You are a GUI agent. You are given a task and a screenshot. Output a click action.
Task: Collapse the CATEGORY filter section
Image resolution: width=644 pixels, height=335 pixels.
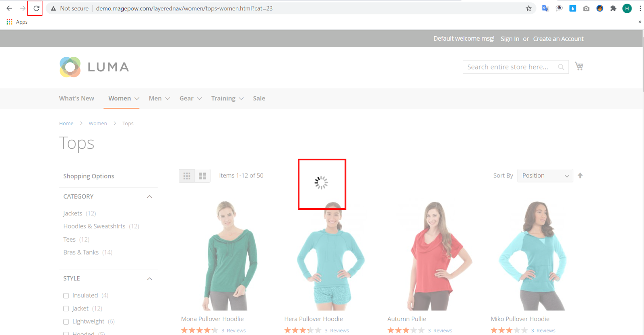149,196
